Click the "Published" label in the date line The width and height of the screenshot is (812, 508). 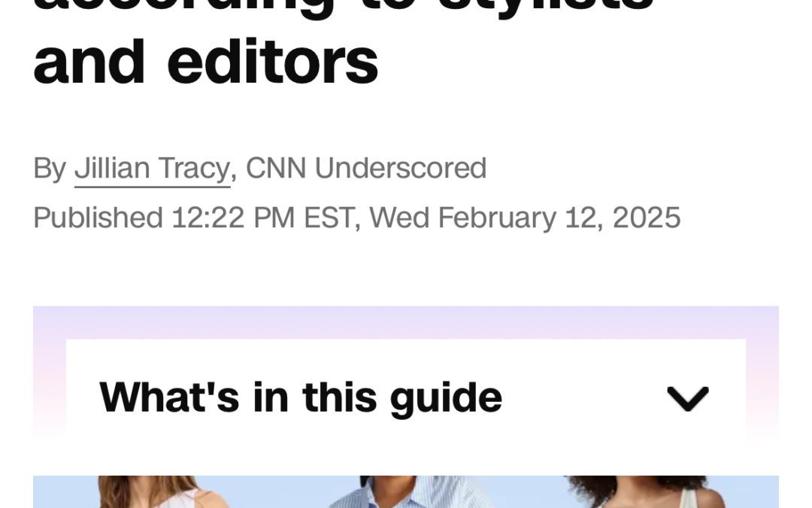(x=98, y=217)
